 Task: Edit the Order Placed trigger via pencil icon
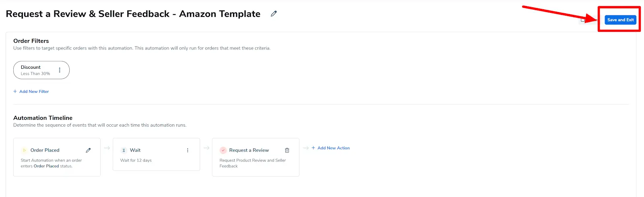click(88, 150)
